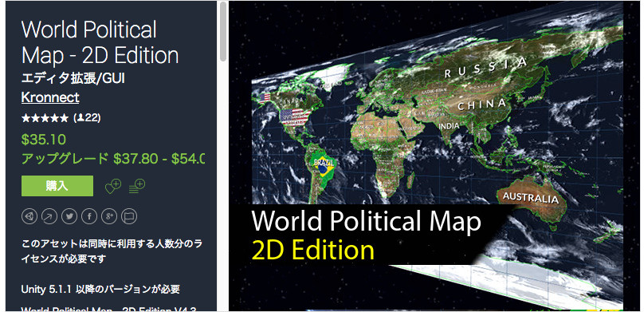Click the yellow 2D Edition banner text
The width and height of the screenshot is (644, 312).
[x=312, y=250]
